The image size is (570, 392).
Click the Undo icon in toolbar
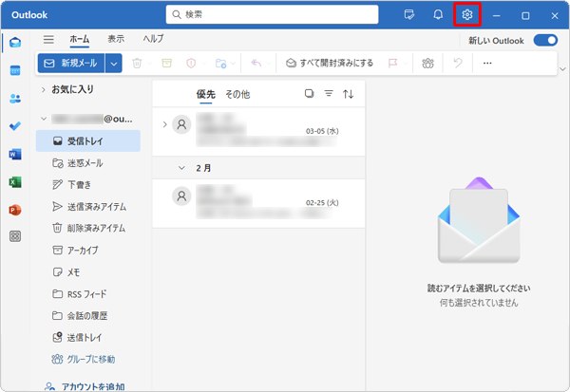pyautogui.click(x=458, y=64)
